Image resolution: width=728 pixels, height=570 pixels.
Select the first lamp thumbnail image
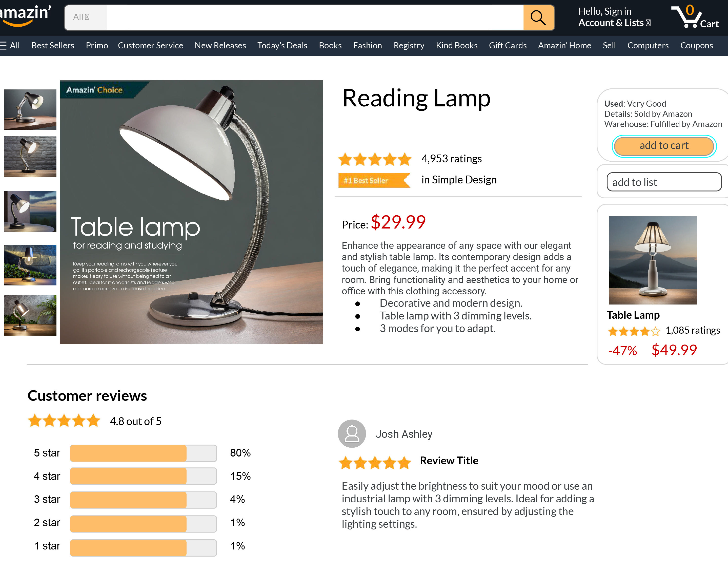30,109
